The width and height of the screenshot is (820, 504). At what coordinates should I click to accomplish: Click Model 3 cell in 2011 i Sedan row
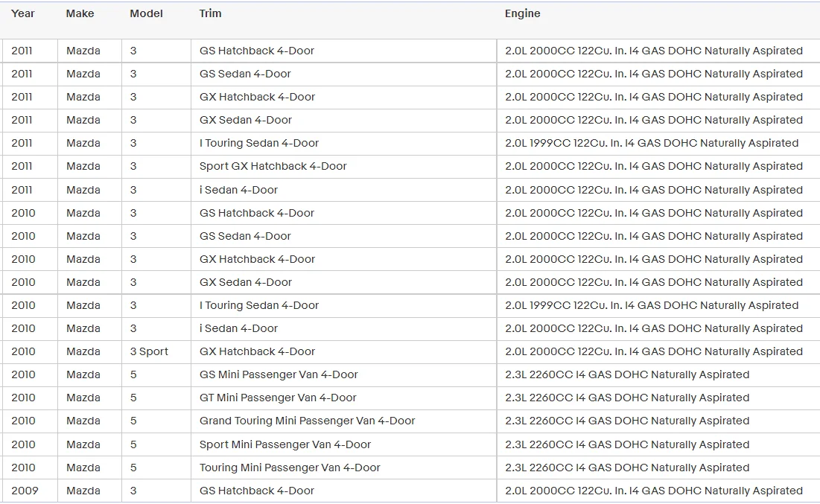click(156, 190)
